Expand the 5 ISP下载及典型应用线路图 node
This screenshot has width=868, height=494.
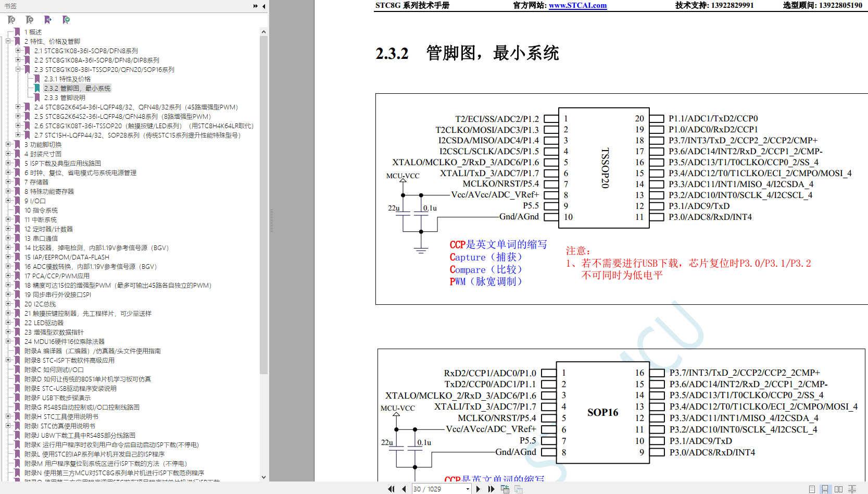(8, 163)
